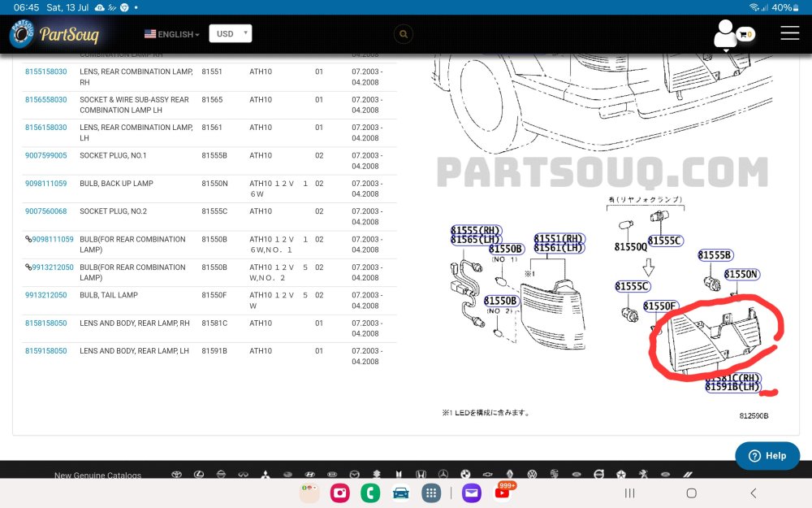The height and width of the screenshot is (508, 812).
Task: Open the Volvo catalog logo in footer
Action: (x=598, y=475)
